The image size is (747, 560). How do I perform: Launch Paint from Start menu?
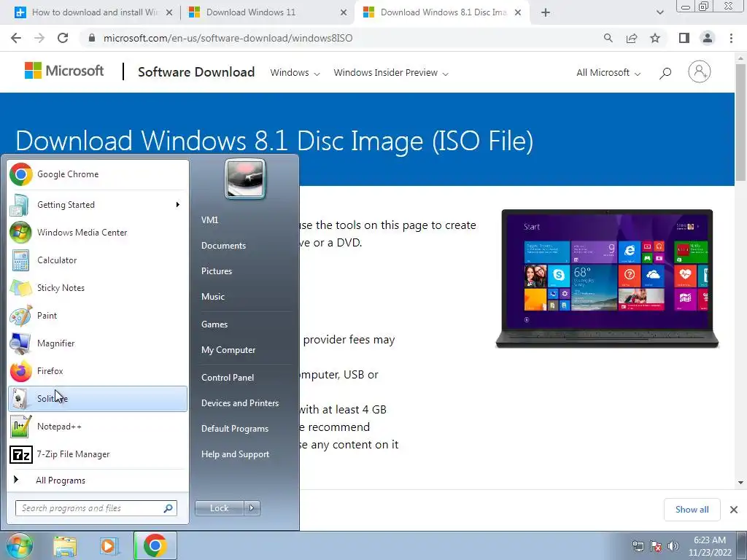click(x=98, y=315)
